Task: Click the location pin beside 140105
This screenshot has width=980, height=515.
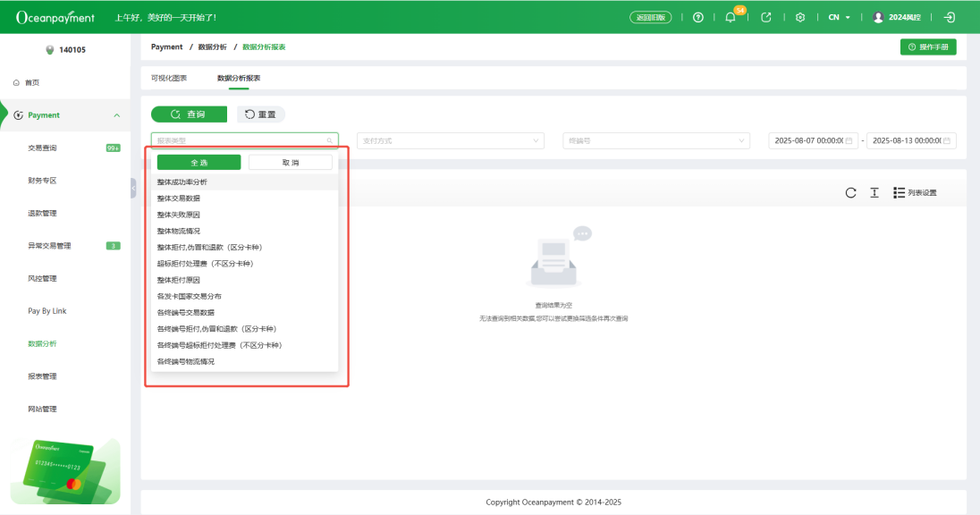Action: click(x=50, y=50)
